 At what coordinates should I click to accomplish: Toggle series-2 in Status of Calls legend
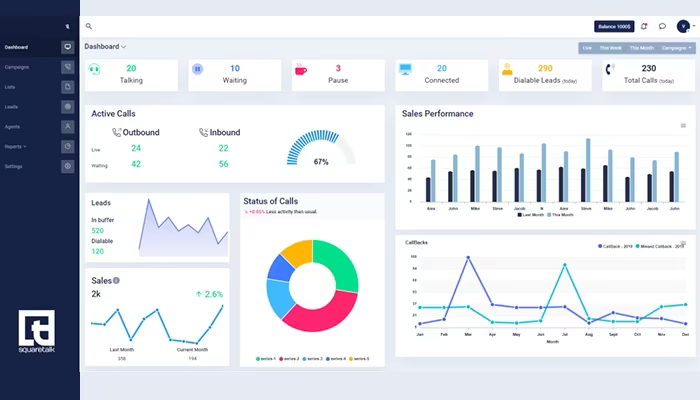pos(289,358)
